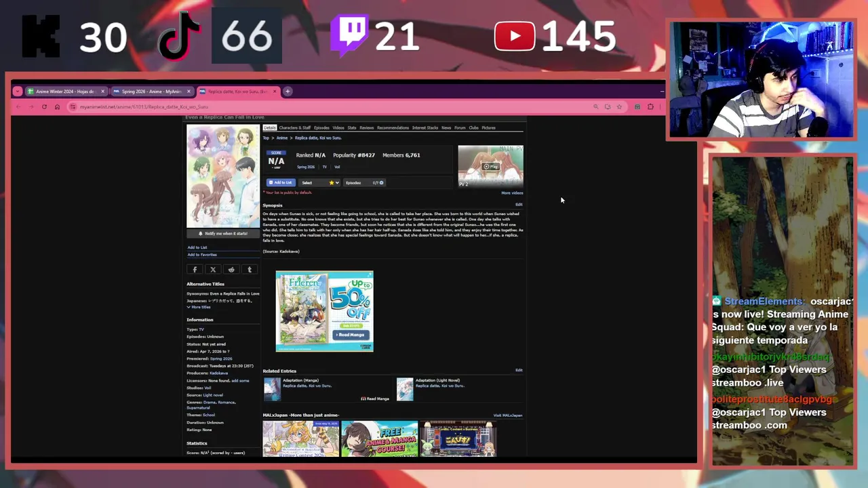
Task: Open the anime cover poster image
Action: (x=223, y=176)
